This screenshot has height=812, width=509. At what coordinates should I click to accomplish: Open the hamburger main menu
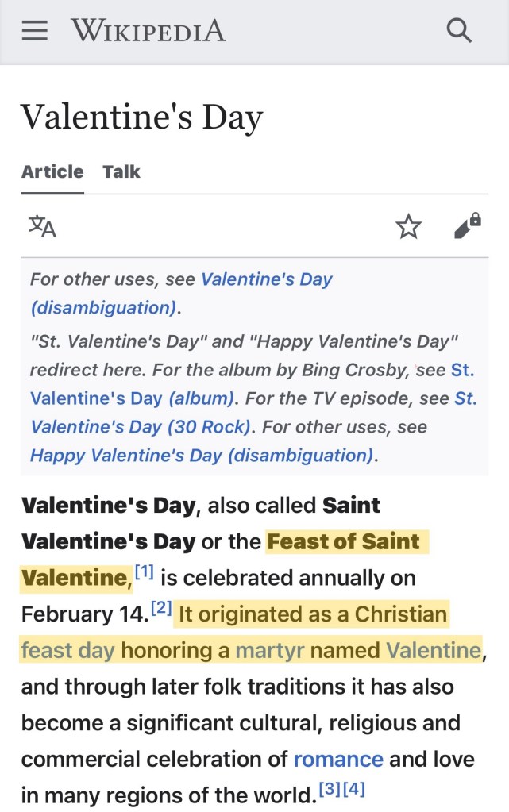coord(35,31)
